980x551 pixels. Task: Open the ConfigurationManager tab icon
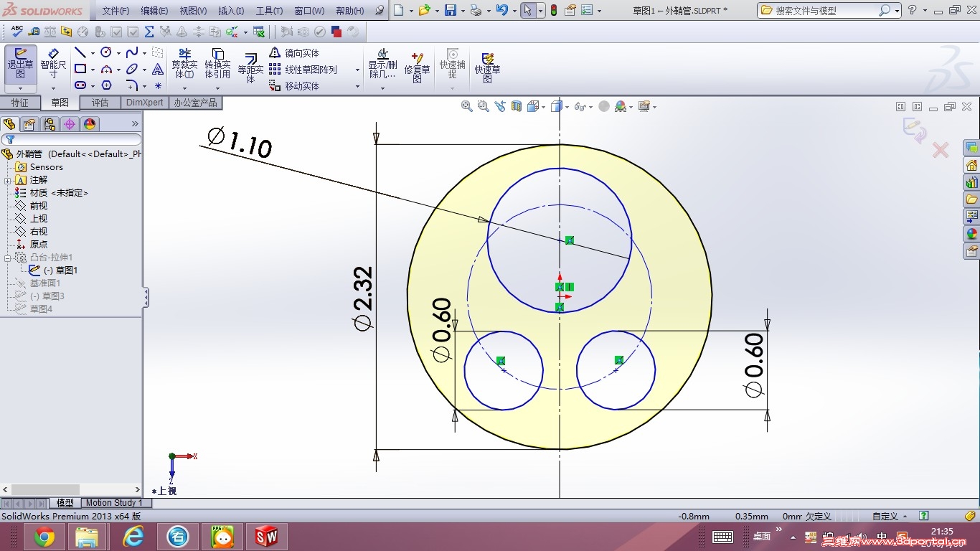click(x=50, y=124)
